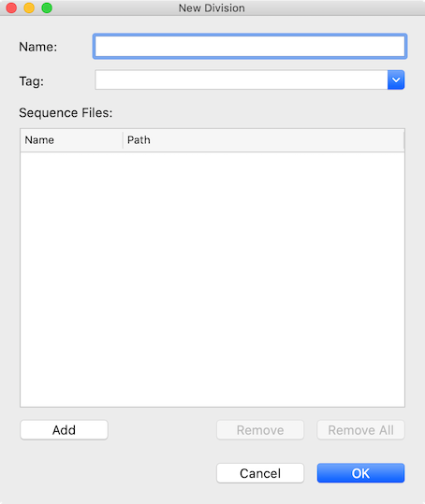Click the red close window button

11,7
